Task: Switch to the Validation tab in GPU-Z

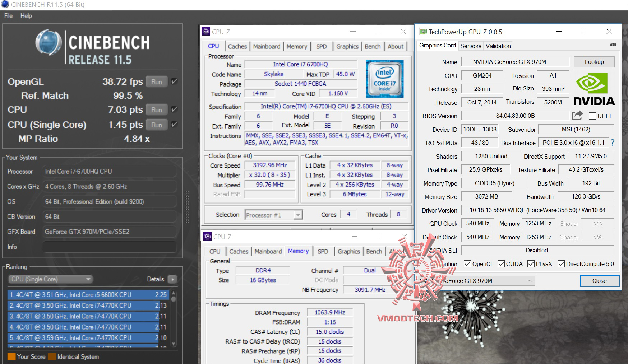Action: (x=498, y=46)
